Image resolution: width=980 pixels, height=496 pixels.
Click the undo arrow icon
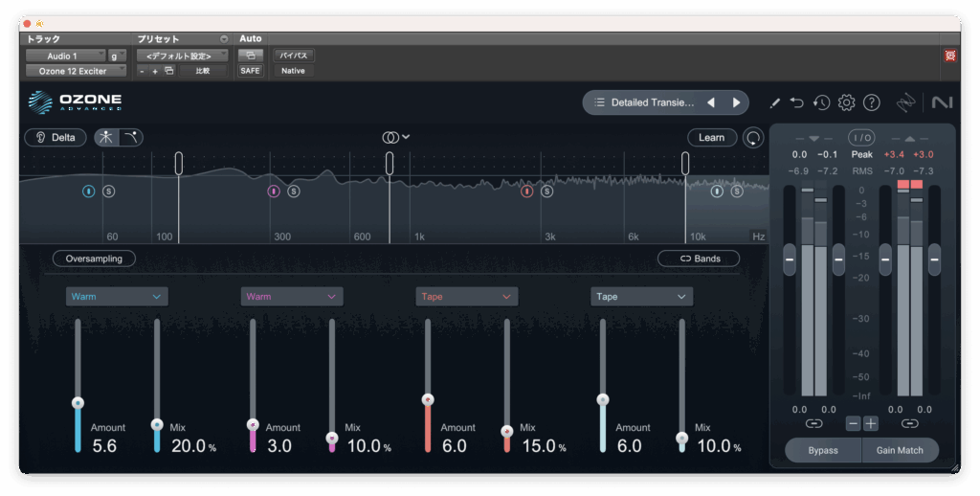point(797,102)
